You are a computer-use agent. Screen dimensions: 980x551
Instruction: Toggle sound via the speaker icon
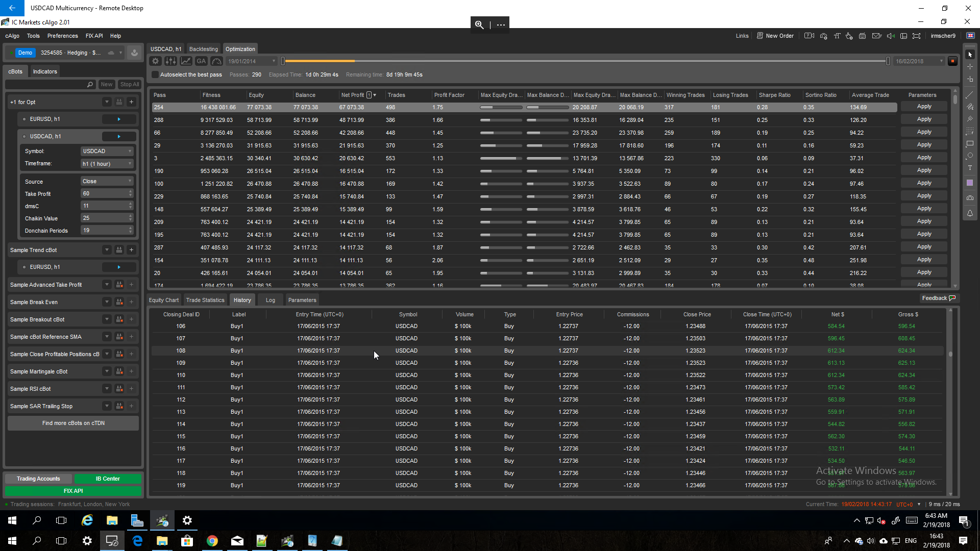(891, 36)
